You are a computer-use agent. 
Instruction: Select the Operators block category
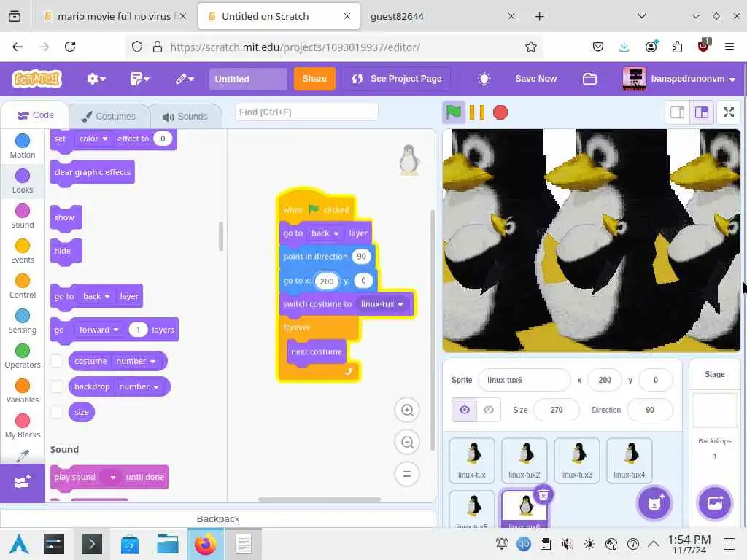tap(23, 356)
